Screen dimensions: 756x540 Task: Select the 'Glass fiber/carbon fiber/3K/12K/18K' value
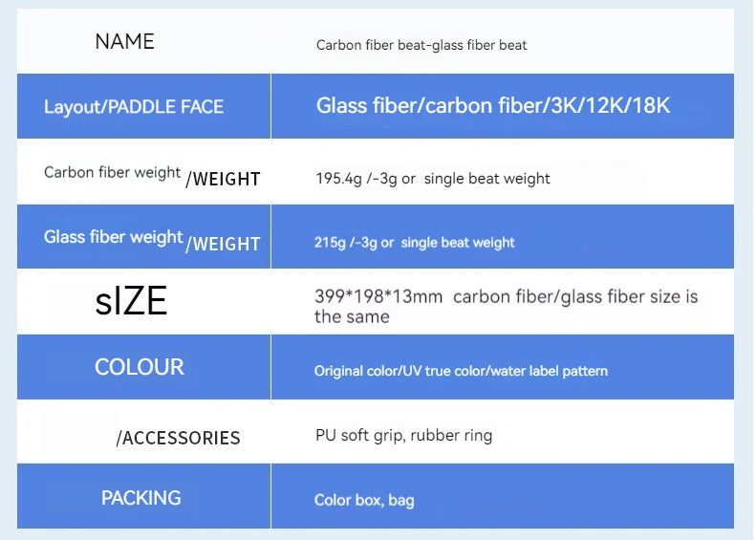(x=493, y=105)
